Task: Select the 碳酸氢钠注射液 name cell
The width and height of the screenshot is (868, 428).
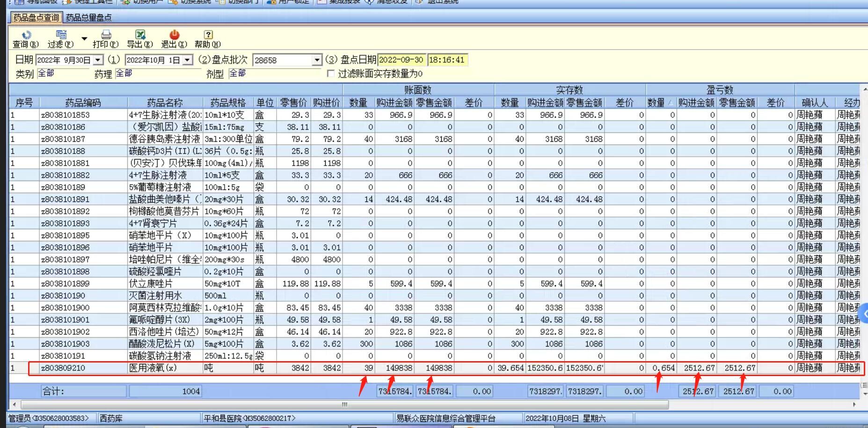Action: coord(165,356)
